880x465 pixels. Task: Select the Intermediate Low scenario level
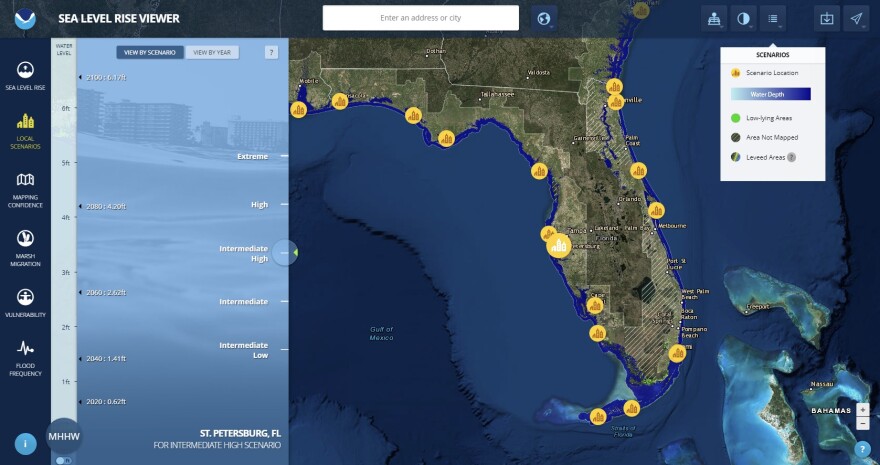246,350
